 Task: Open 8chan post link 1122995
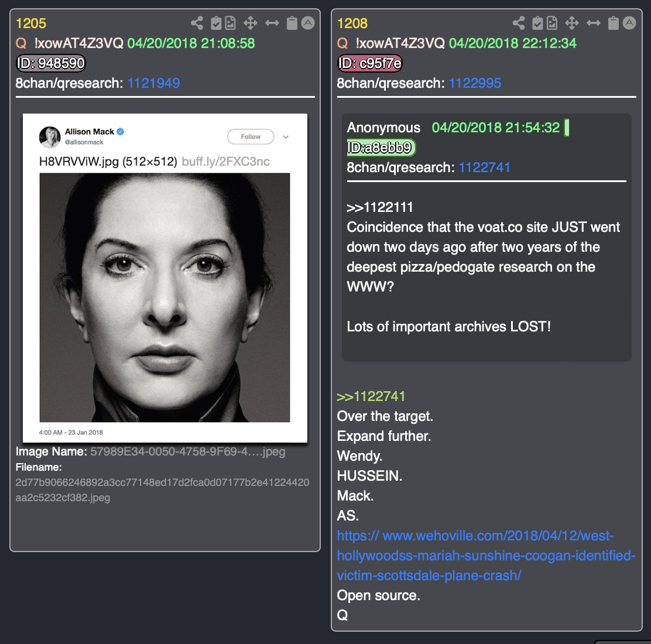(x=475, y=83)
